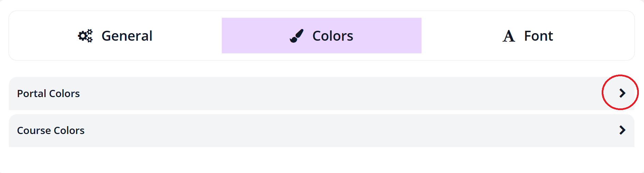
Task: Click the "Portal Colors" heading text
Action: point(48,94)
